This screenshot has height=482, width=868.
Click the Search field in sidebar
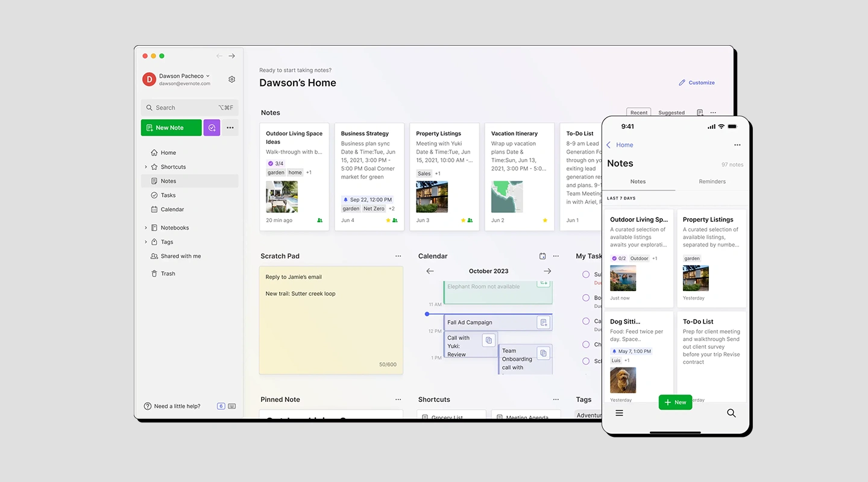click(189, 108)
